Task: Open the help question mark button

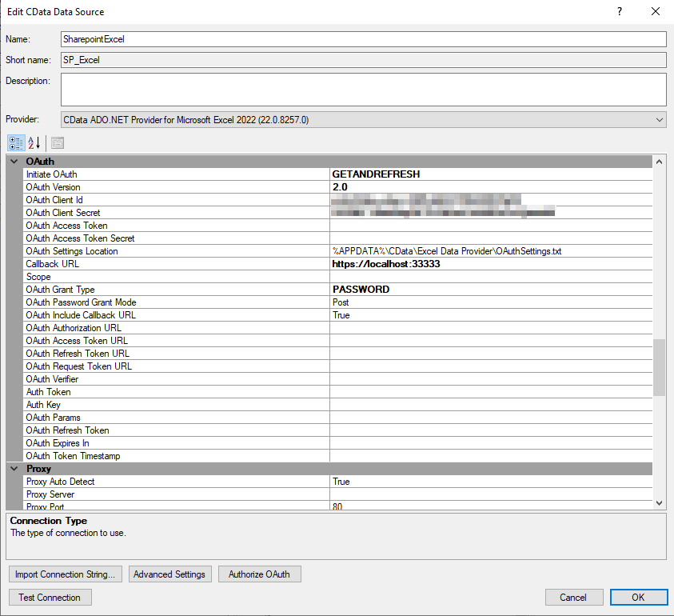Action: (620, 12)
